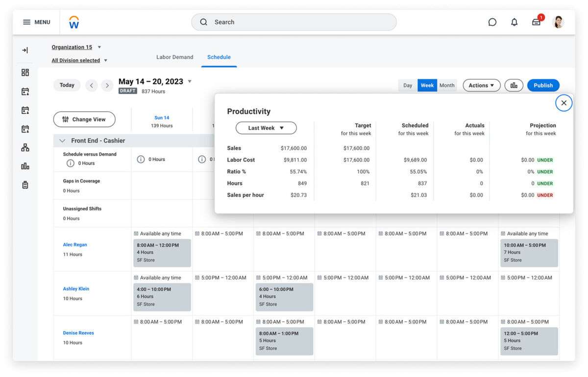Open Ashley Klein's profile link
This screenshot has width=588, height=377.
click(76, 288)
